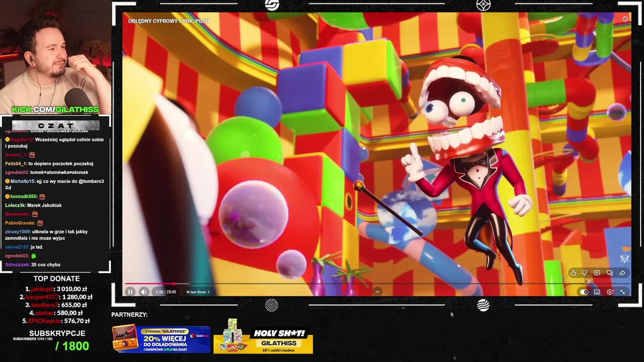This screenshot has width=644, height=362.
Task: Open the KICK.COM/GILATHISS link
Action: 55,110
